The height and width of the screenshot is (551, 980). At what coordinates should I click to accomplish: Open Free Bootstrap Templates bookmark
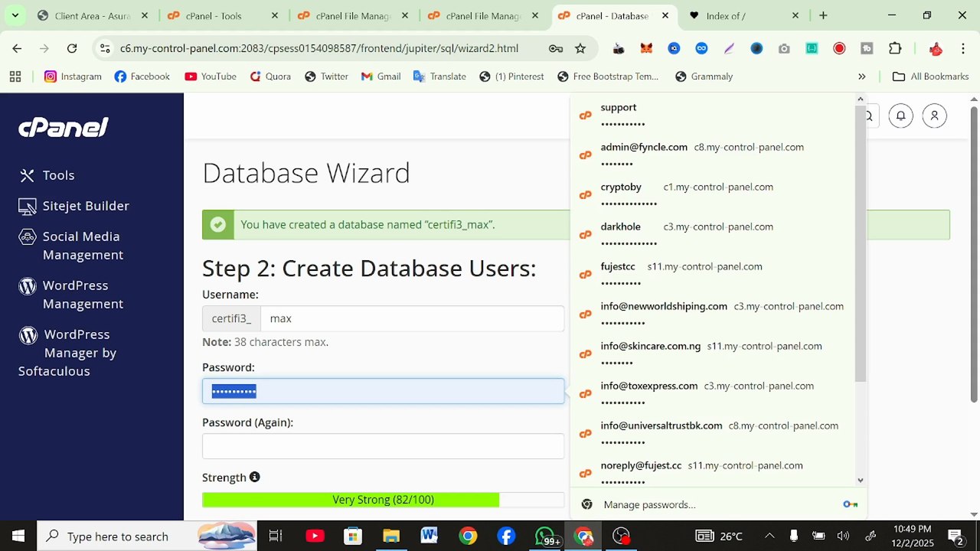(608, 77)
